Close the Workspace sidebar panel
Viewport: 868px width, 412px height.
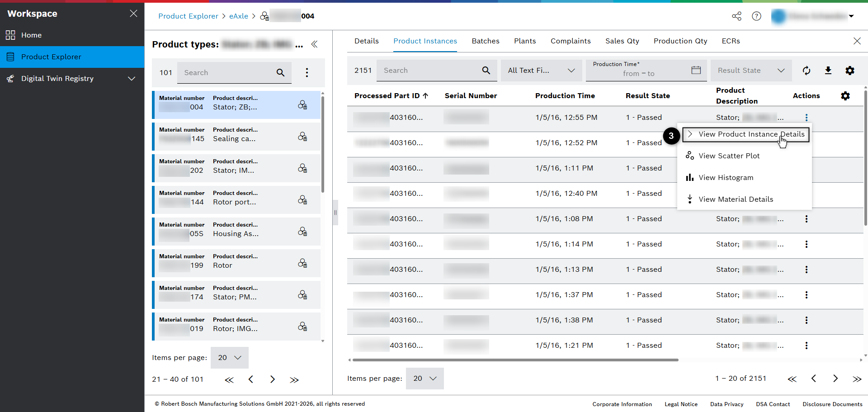coord(133,14)
